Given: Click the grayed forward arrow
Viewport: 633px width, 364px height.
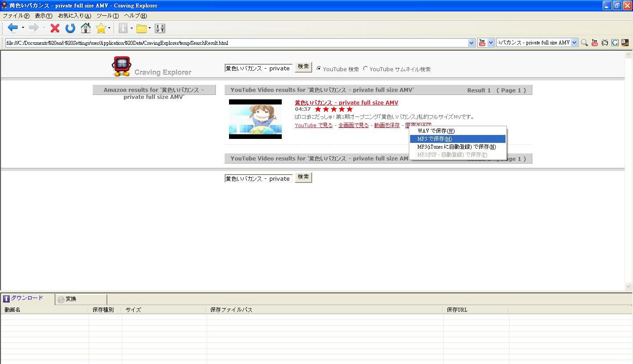Looking at the screenshot, I should pyautogui.click(x=34, y=28).
